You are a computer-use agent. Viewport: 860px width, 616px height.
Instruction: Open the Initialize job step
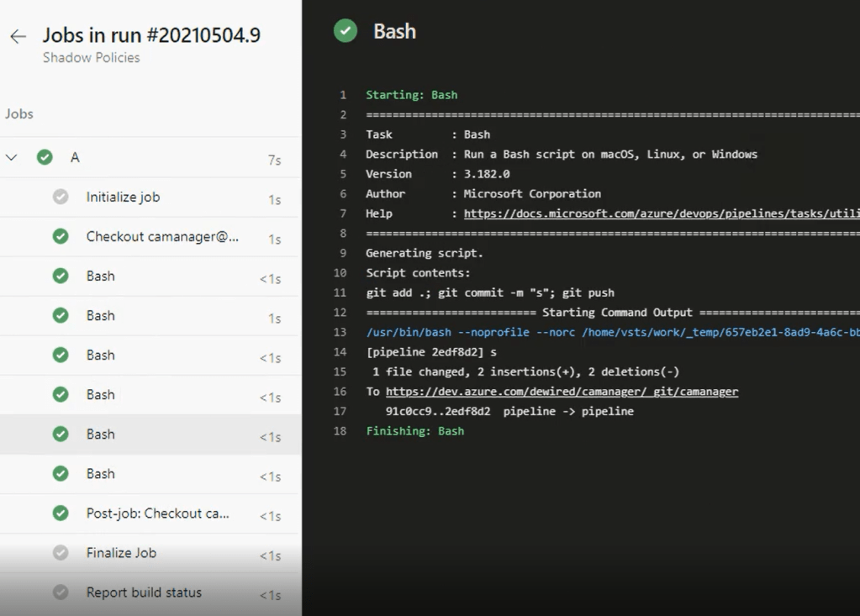123,197
